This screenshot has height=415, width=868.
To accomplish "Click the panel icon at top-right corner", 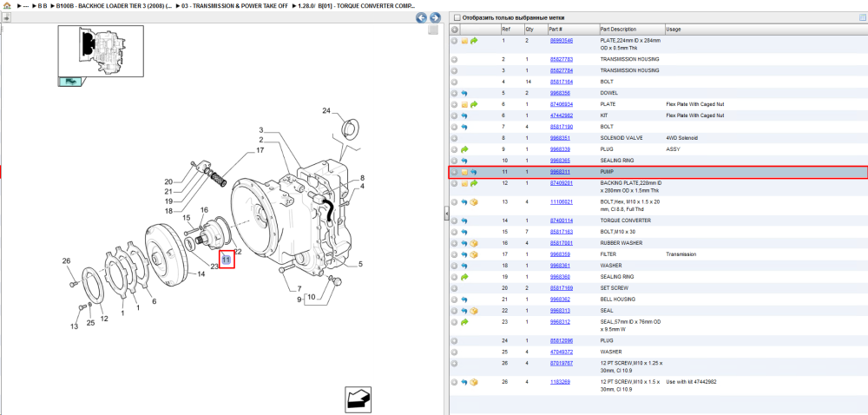I will click(862, 17).
